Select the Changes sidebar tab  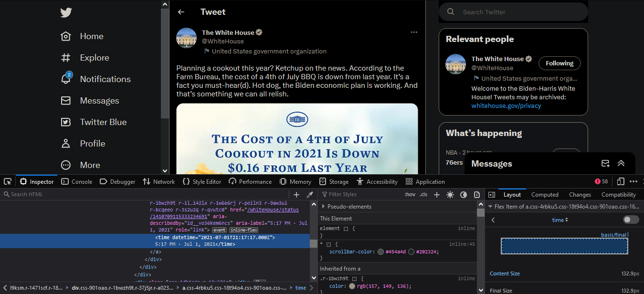point(580,195)
